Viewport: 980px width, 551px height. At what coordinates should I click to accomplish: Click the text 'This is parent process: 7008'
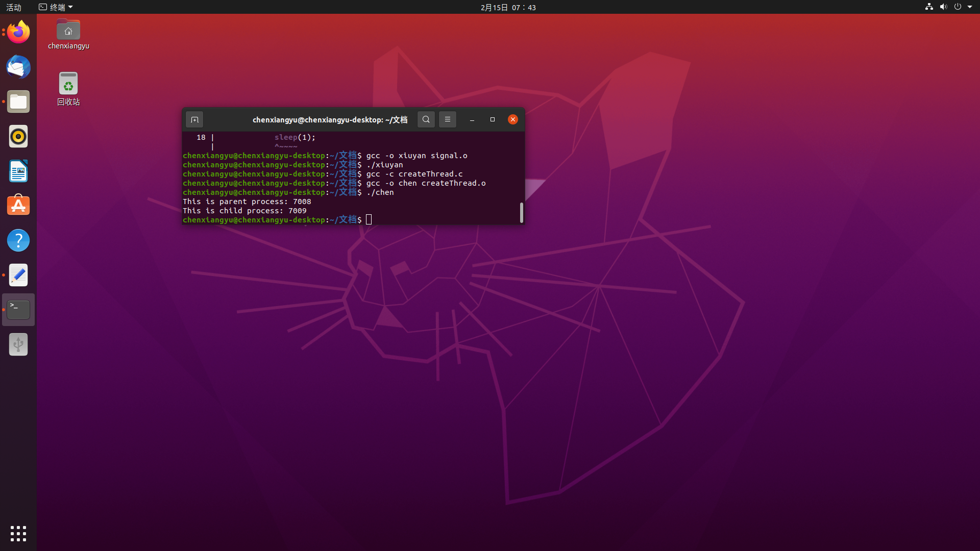(247, 202)
